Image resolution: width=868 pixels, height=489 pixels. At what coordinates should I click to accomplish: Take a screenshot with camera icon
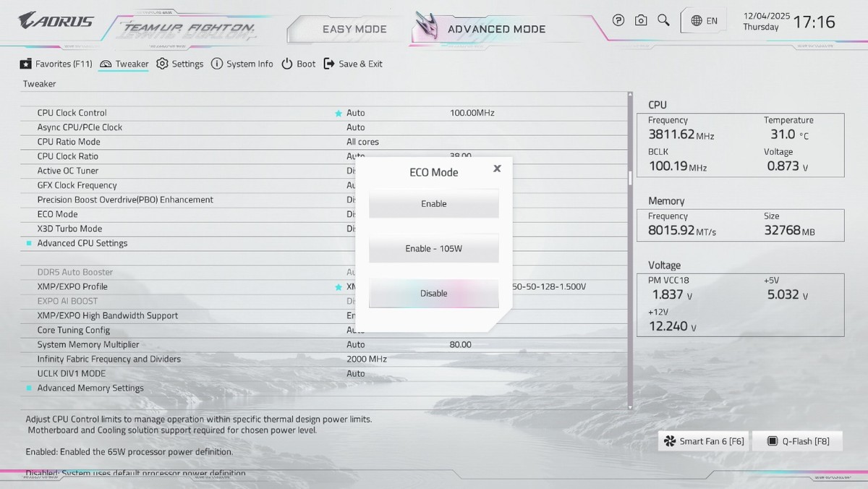coord(641,20)
